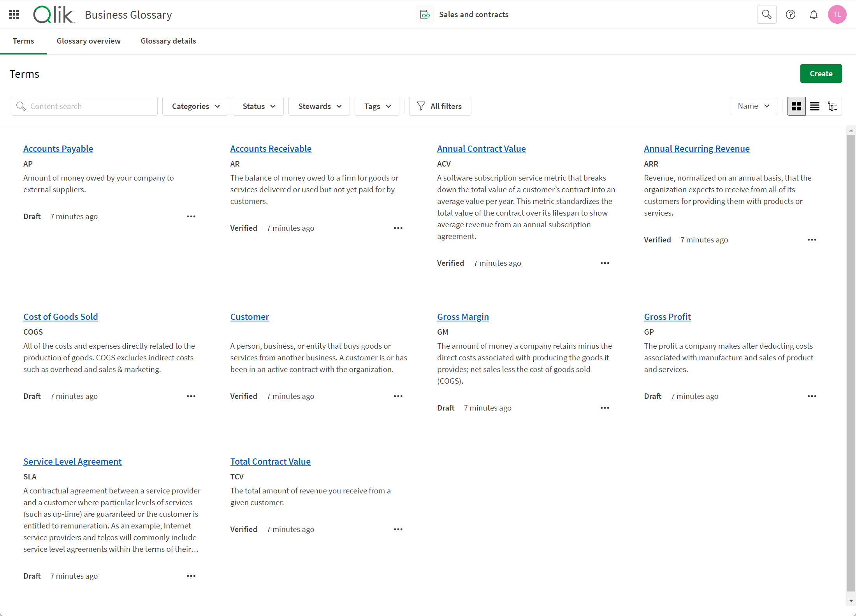Screen dimensions: 856x616
Task: Click the Create button
Action: pos(821,73)
